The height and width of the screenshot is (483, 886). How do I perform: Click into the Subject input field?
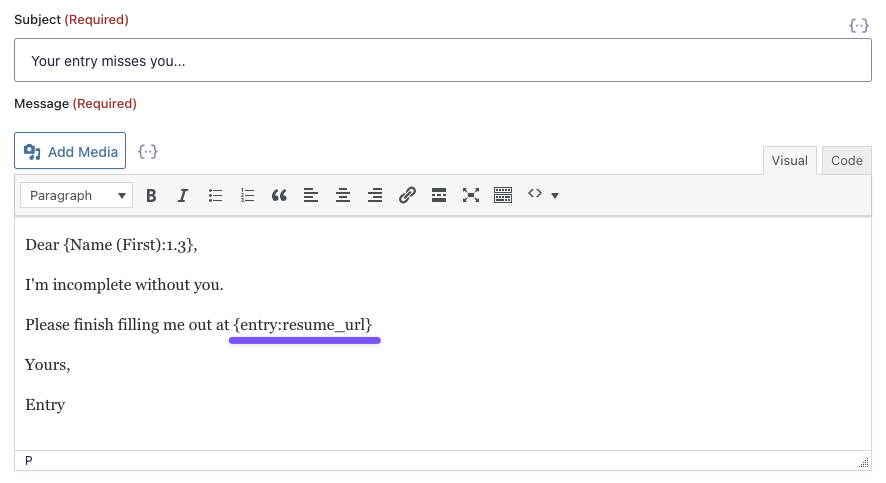tap(442, 61)
